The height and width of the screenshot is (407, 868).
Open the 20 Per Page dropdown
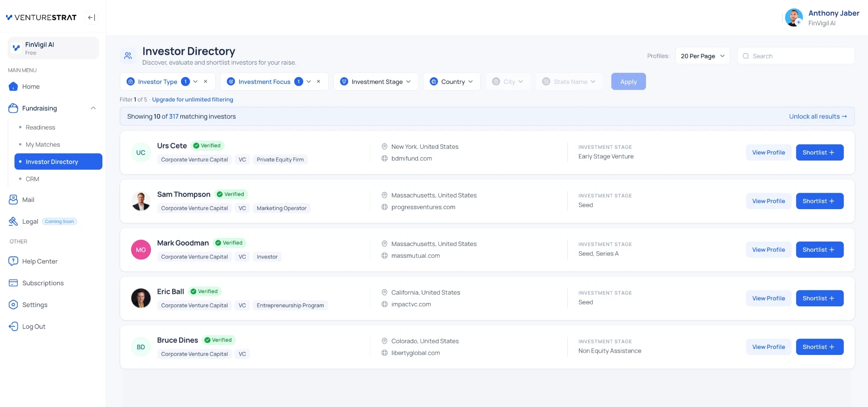(x=703, y=56)
